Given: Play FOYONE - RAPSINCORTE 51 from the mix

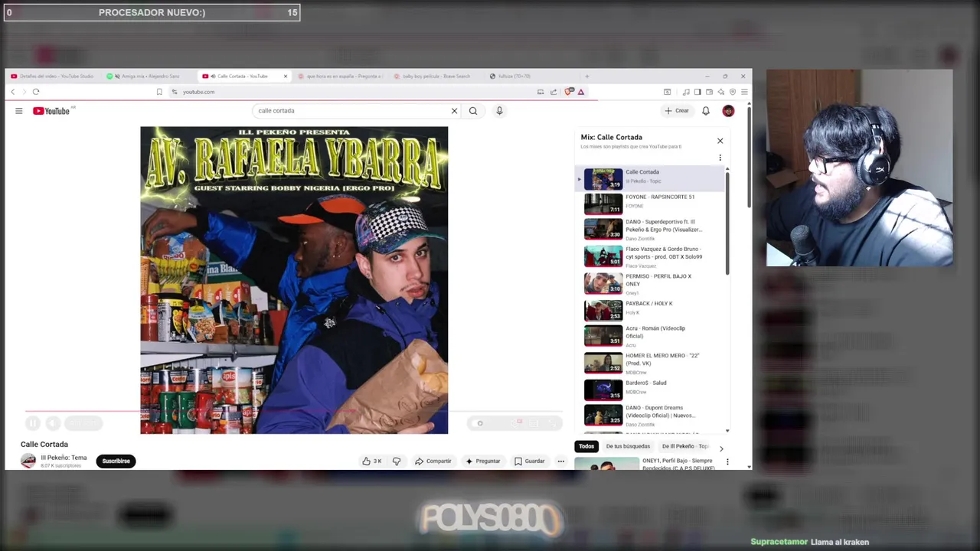Looking at the screenshot, I should [x=651, y=203].
